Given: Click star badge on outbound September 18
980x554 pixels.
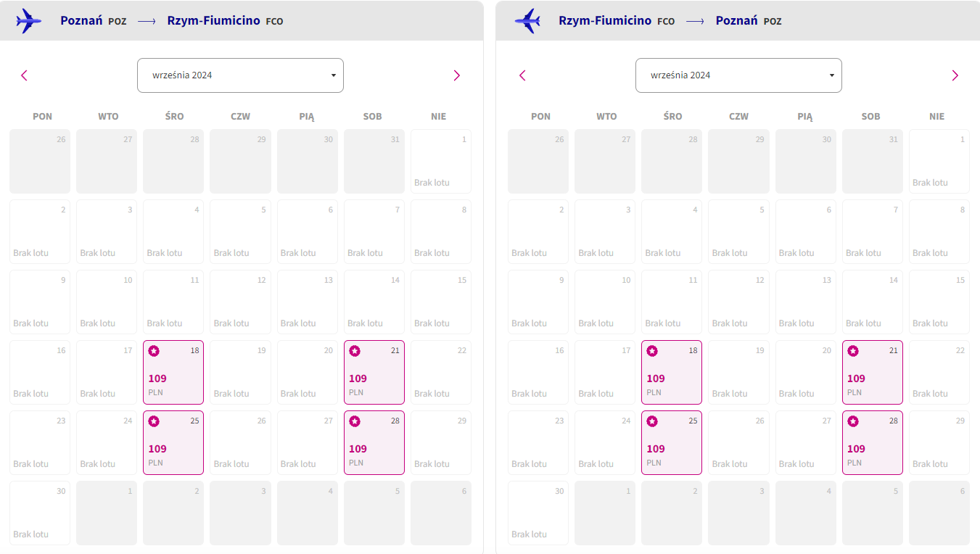Looking at the screenshot, I should [x=154, y=351].
